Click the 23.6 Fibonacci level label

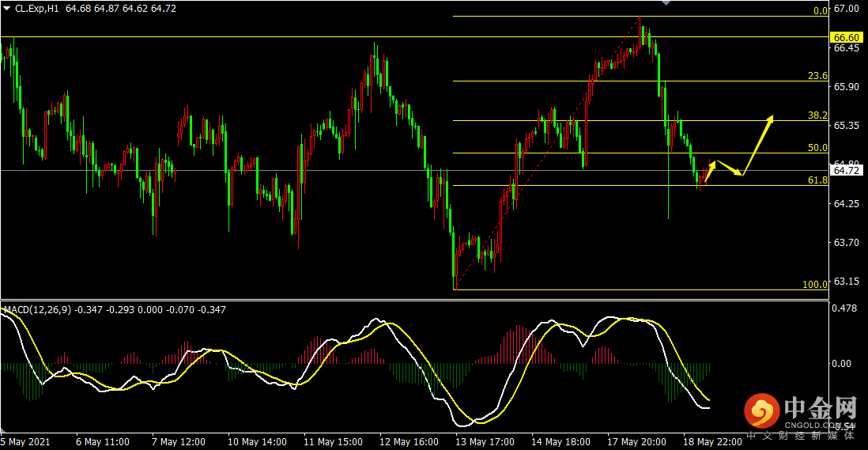[817, 76]
